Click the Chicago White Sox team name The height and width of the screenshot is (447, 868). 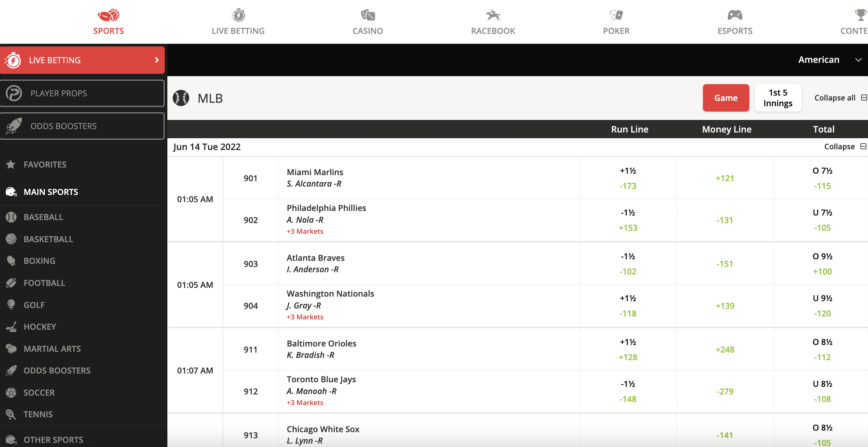click(x=323, y=429)
